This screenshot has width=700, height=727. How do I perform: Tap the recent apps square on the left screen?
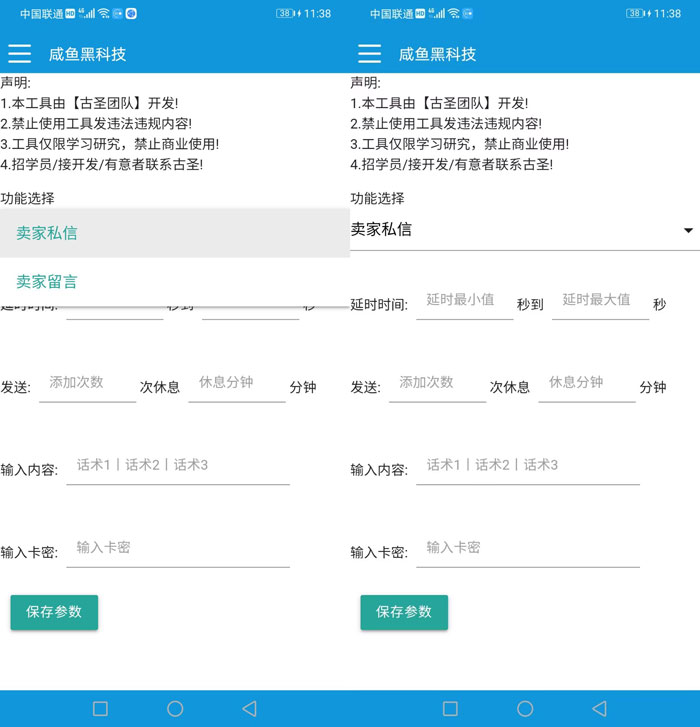tap(100, 708)
